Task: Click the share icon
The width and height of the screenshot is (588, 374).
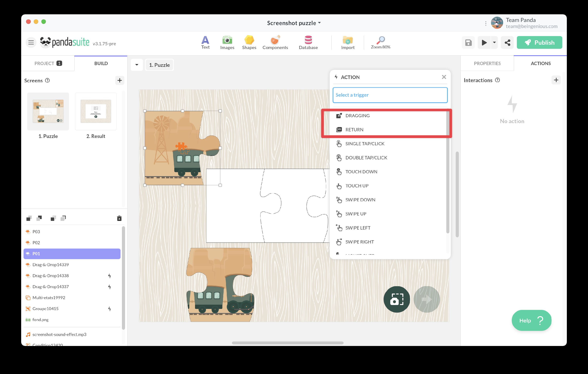Action: point(507,43)
